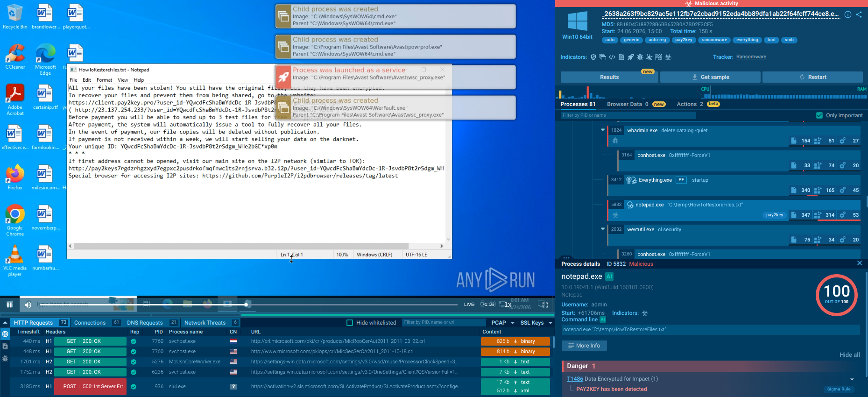This screenshot has height=397, width=868.
Task: Click the stacked windows indicator icon
Action: tap(603, 57)
